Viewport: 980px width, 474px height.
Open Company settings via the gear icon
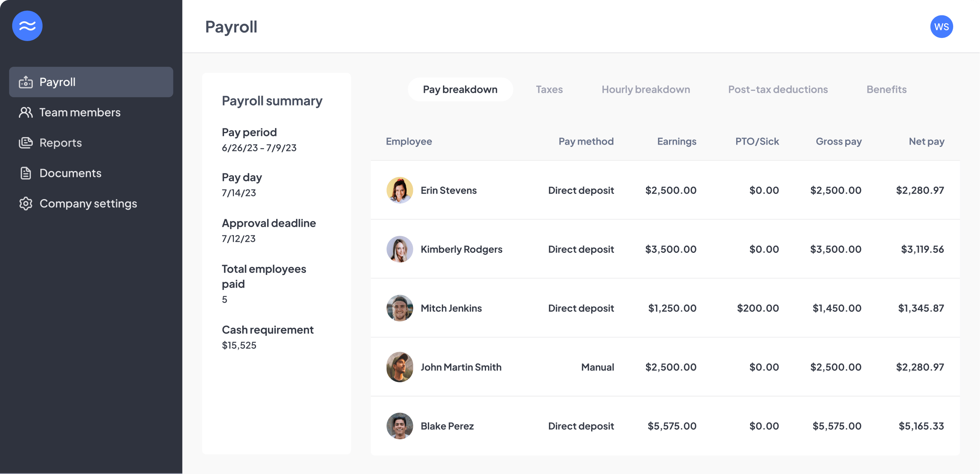point(26,203)
